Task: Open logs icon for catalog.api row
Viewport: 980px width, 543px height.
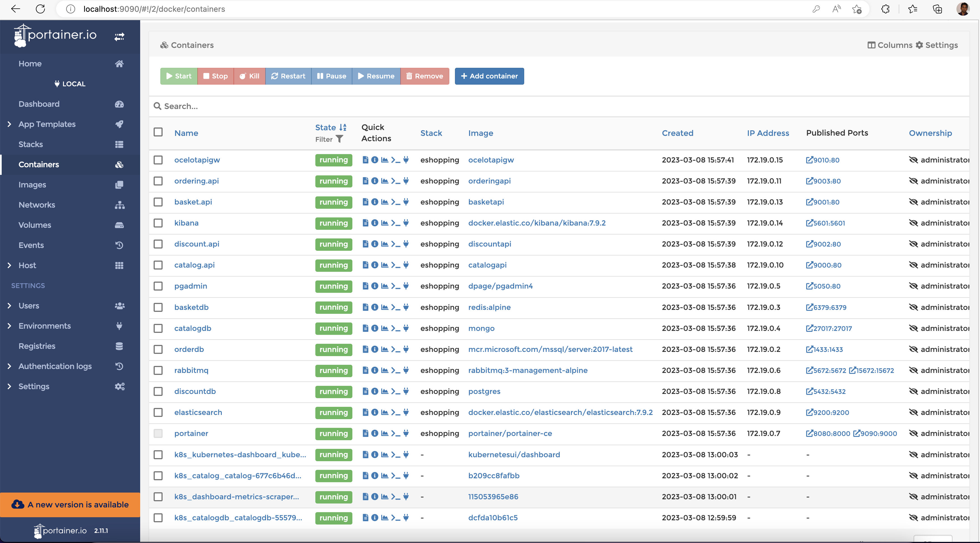Action: pos(365,265)
